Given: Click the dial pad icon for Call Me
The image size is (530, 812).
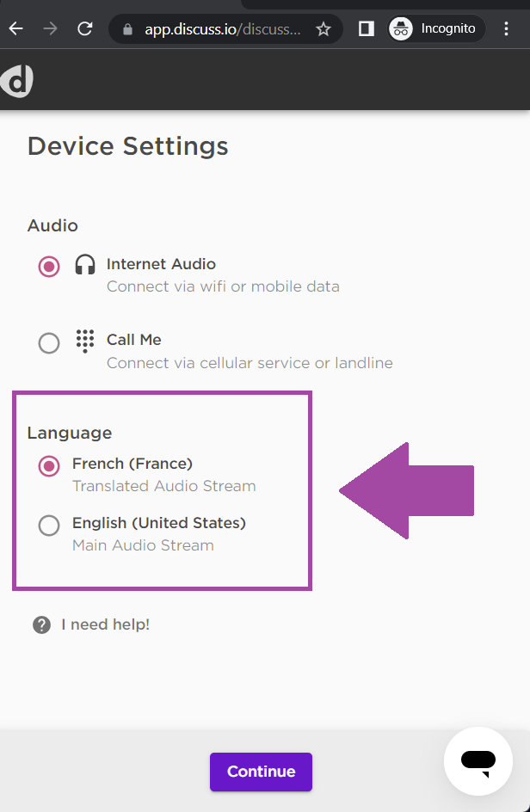Looking at the screenshot, I should (x=85, y=341).
